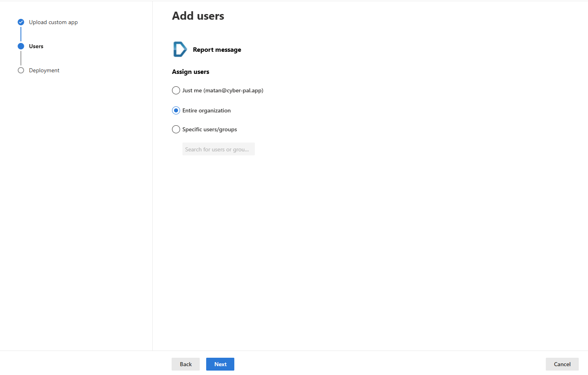The image size is (588, 375).
Task: Click the Report message app name
Action: pos(217,50)
